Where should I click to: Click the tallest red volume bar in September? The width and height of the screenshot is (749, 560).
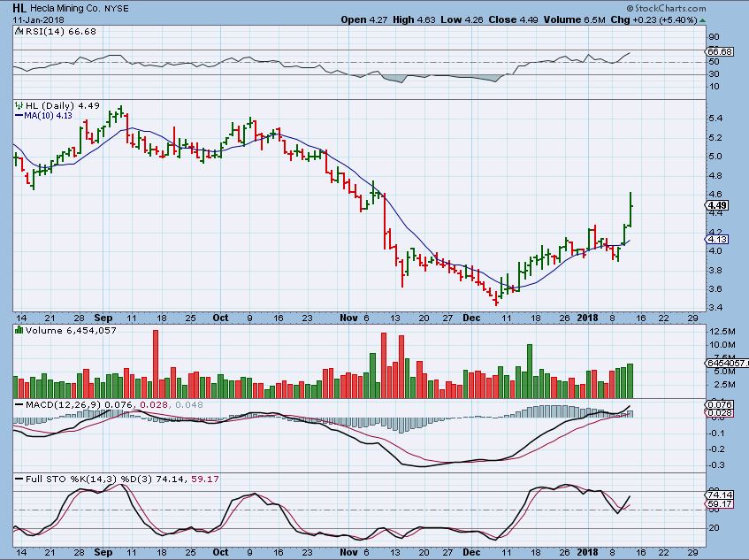tap(156, 364)
